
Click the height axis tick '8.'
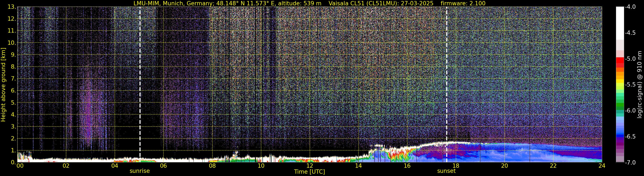coord(13,66)
